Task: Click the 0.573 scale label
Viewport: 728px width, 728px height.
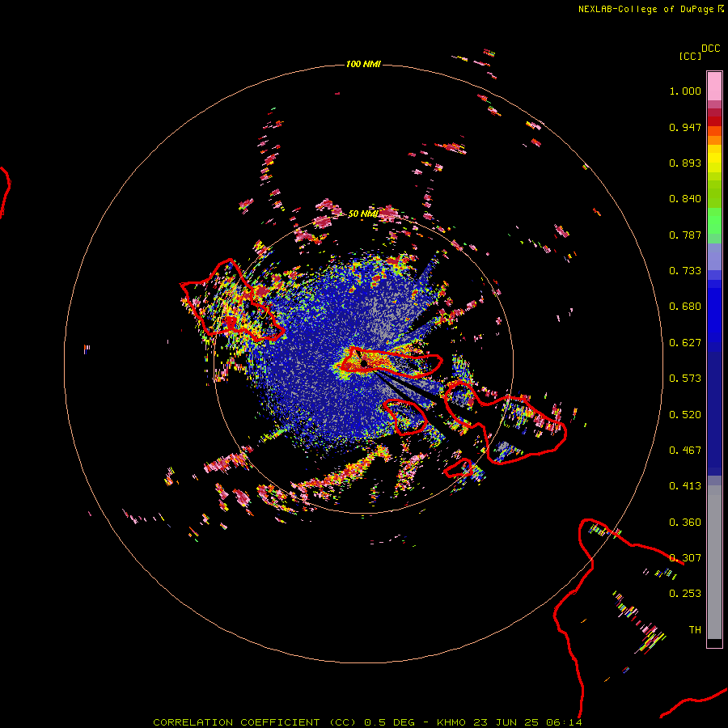Action: pos(685,379)
